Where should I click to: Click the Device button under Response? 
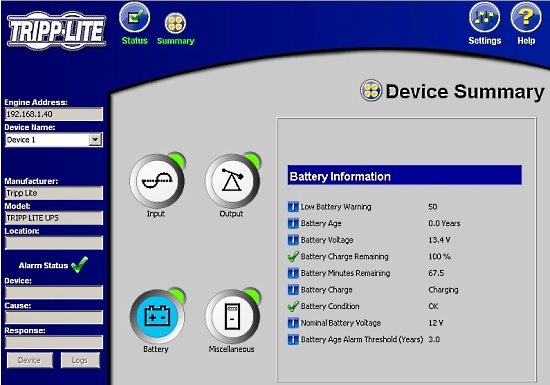[x=30, y=360]
